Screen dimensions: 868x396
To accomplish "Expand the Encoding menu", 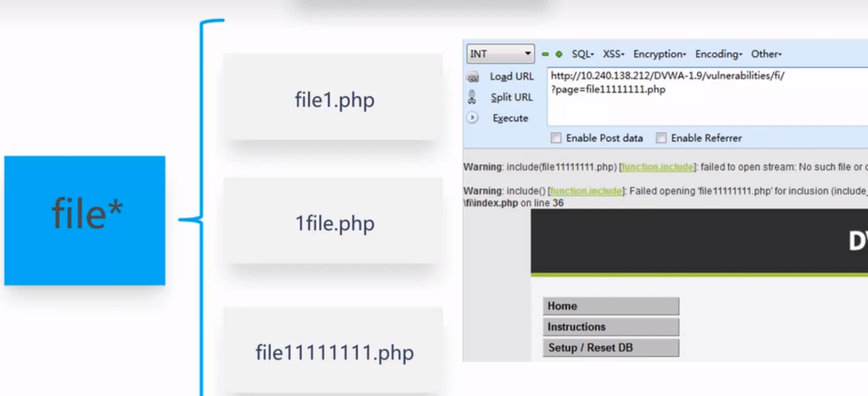I will (719, 54).
